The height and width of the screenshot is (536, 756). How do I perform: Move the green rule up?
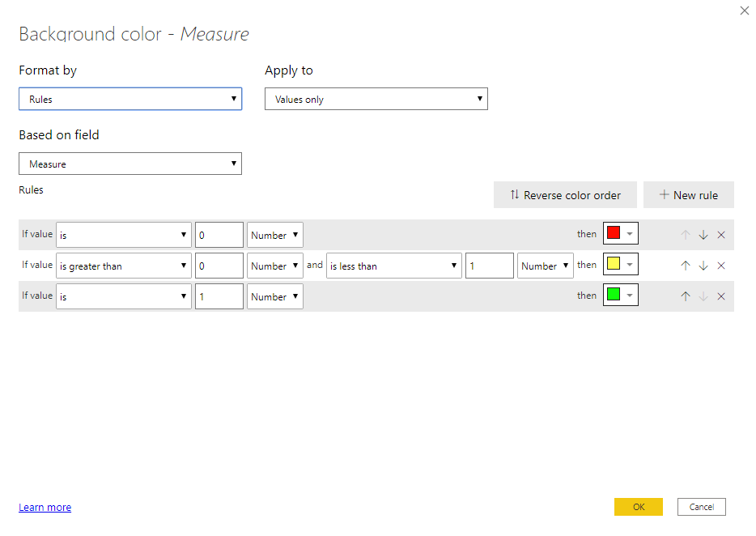click(685, 296)
